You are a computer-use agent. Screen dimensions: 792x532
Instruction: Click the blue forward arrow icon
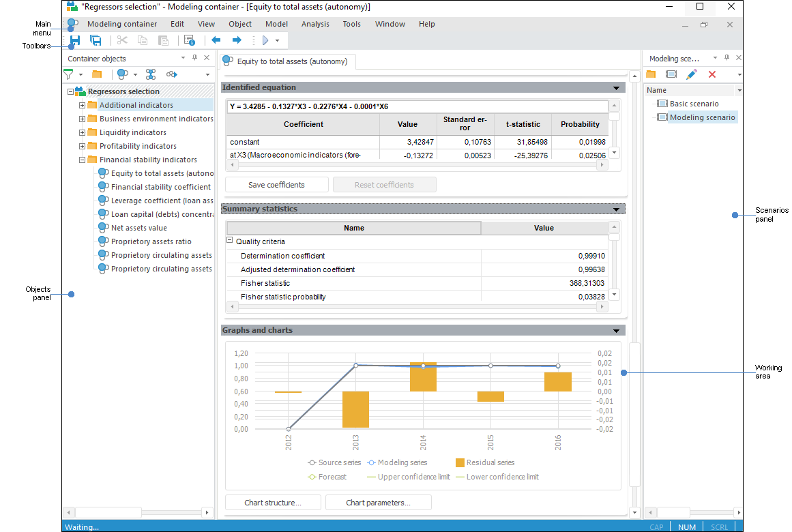click(x=237, y=41)
